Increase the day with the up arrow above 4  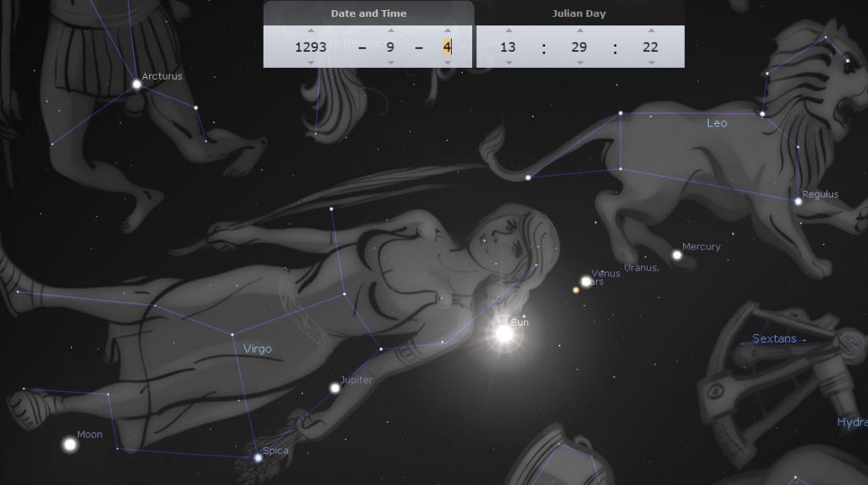pyautogui.click(x=448, y=31)
